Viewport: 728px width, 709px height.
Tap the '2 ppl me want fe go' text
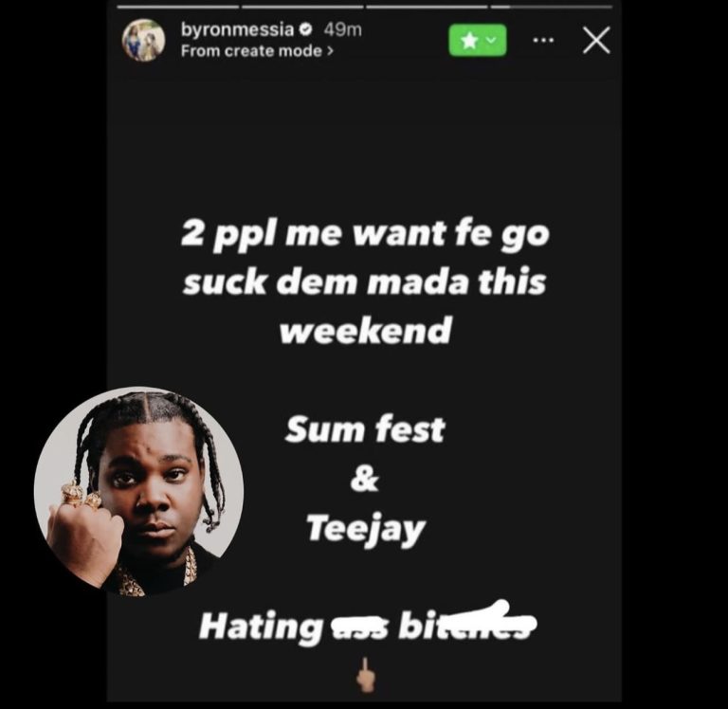tap(365, 235)
